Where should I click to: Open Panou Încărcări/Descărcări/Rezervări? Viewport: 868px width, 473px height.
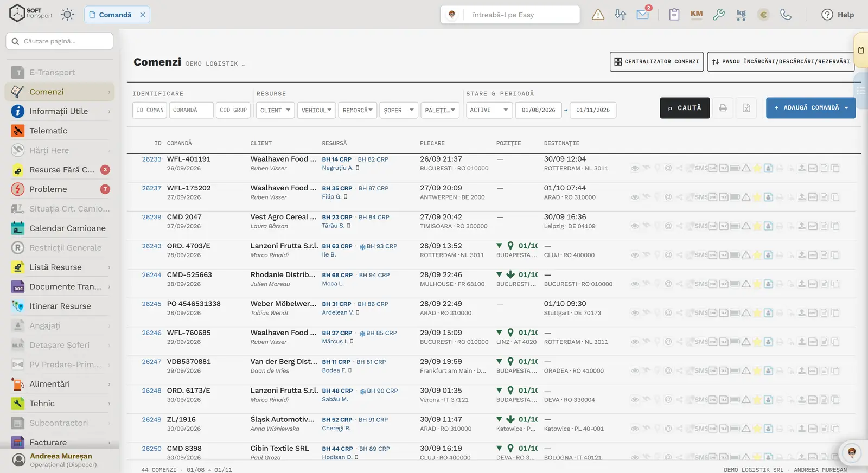tap(781, 62)
